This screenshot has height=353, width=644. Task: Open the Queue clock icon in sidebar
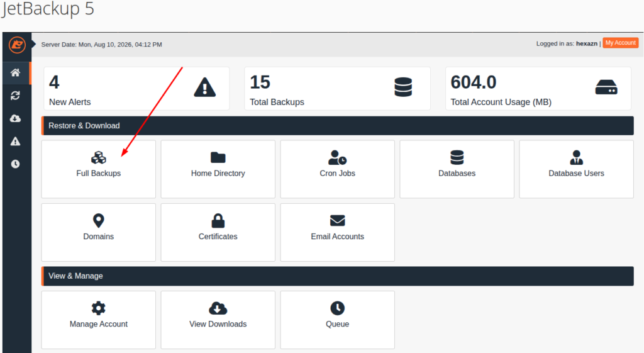[x=15, y=164]
